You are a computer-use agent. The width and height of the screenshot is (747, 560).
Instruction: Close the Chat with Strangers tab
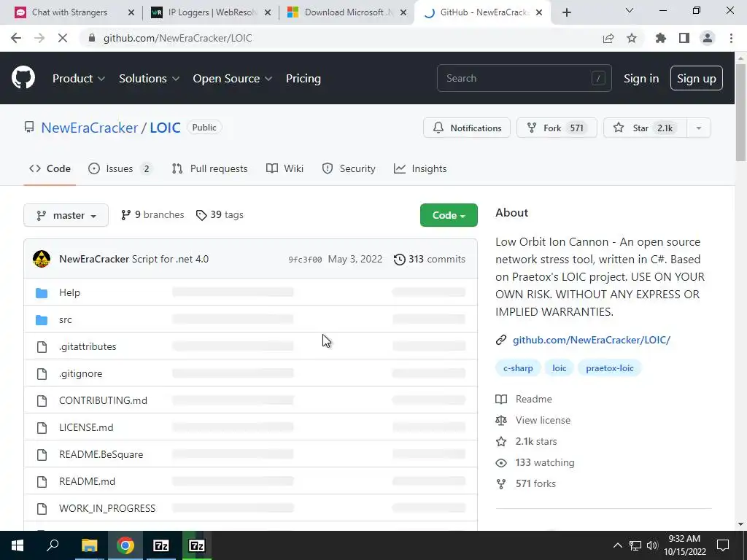pyautogui.click(x=131, y=13)
